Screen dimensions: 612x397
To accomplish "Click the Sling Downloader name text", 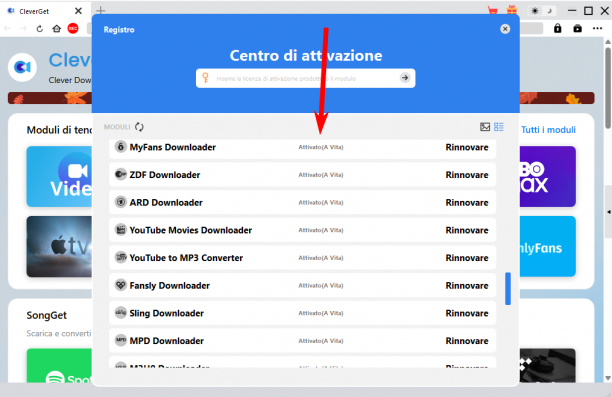I will pyautogui.click(x=166, y=313).
